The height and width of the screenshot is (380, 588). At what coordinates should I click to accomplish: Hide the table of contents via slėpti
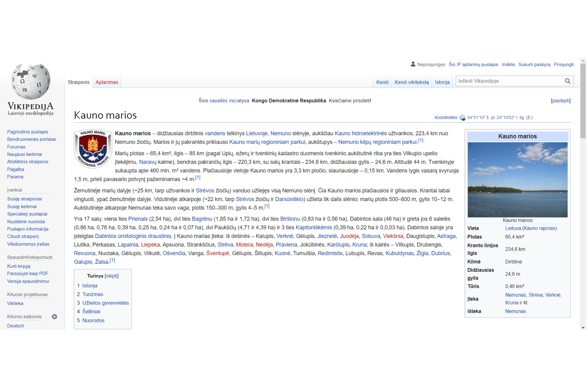point(111,276)
